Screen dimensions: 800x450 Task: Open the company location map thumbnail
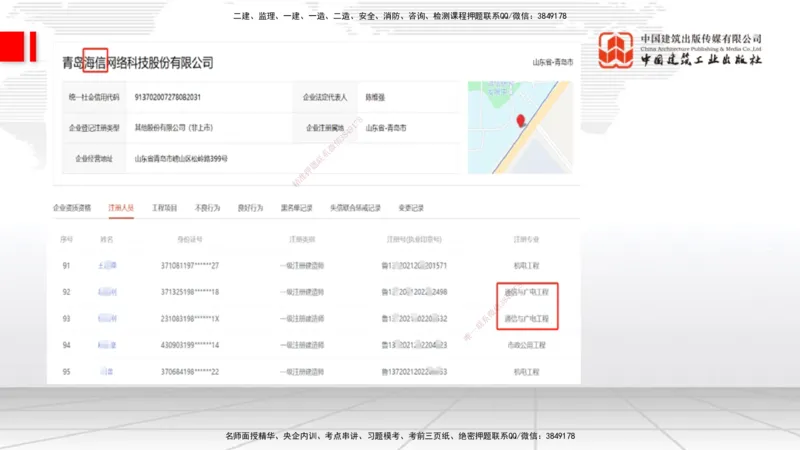(520, 127)
